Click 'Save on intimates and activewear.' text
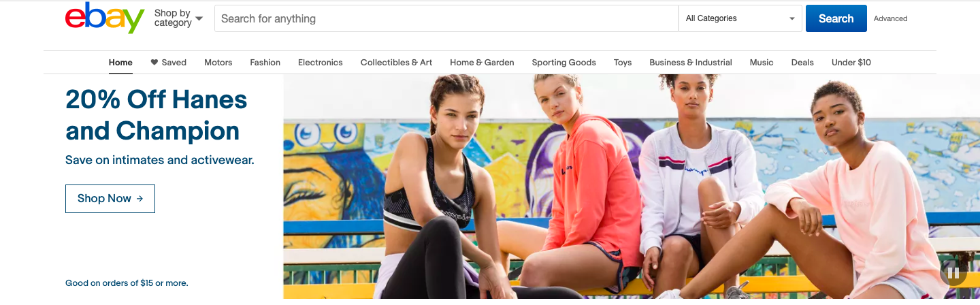This screenshot has width=980, height=305. point(159,160)
